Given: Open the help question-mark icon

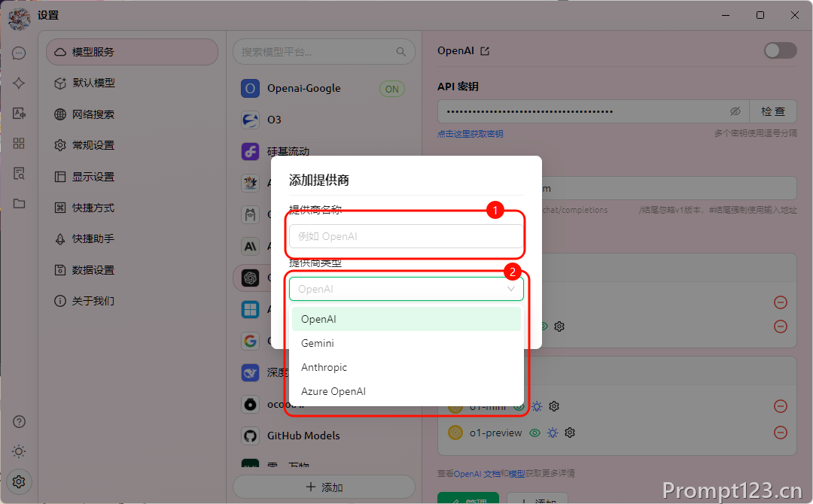Looking at the screenshot, I should click(19, 422).
